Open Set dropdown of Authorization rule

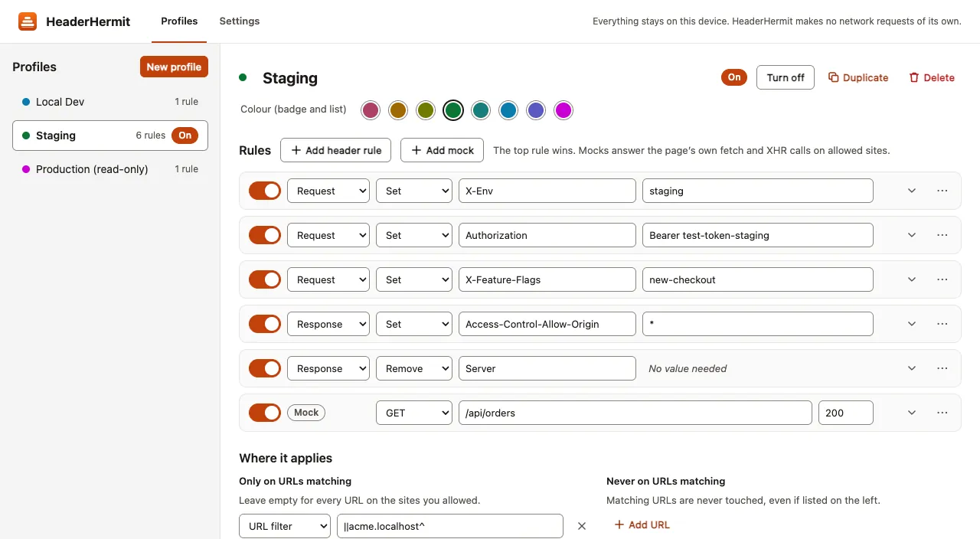pyautogui.click(x=414, y=235)
